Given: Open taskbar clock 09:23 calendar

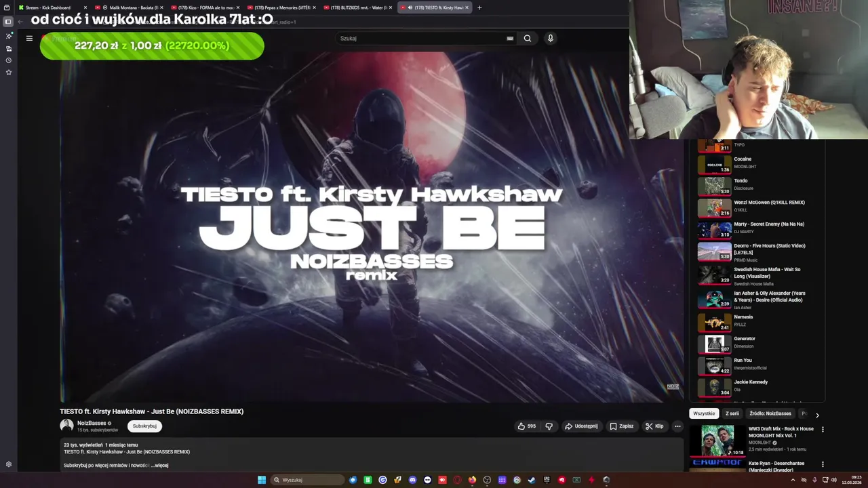Looking at the screenshot, I should point(852,480).
